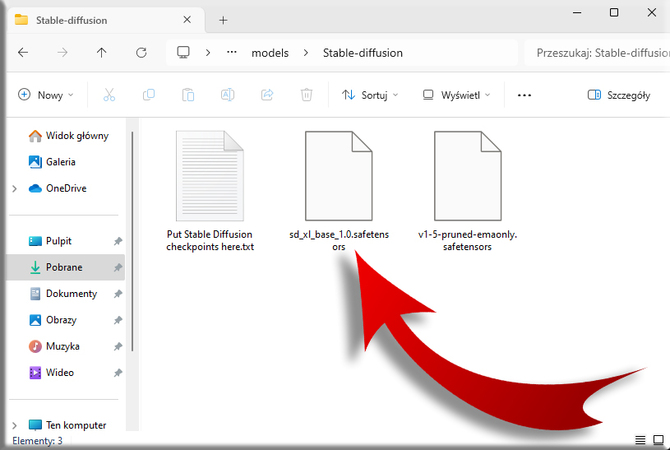
Task: Expand the OneDrive tree node
Action: tap(15, 188)
